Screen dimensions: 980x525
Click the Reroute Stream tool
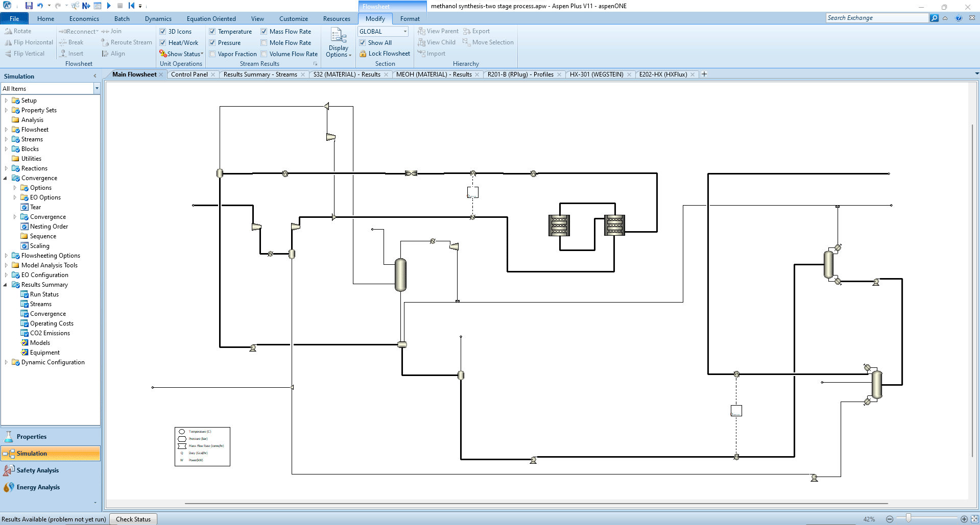point(126,42)
